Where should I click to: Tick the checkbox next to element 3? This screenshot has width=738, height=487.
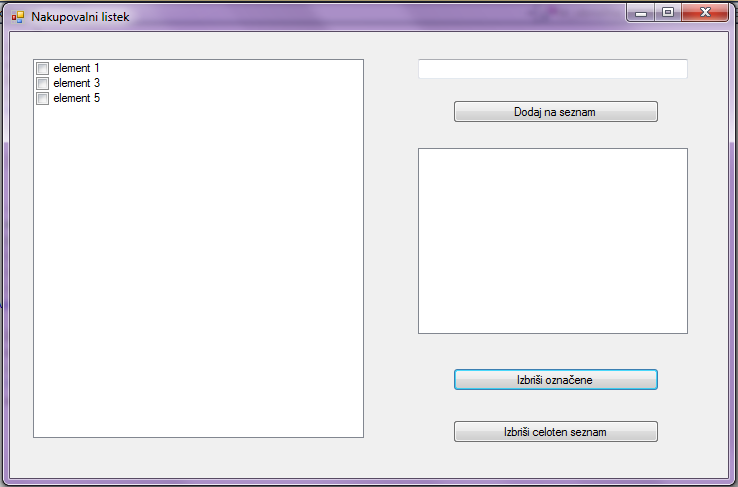pyautogui.click(x=42, y=83)
